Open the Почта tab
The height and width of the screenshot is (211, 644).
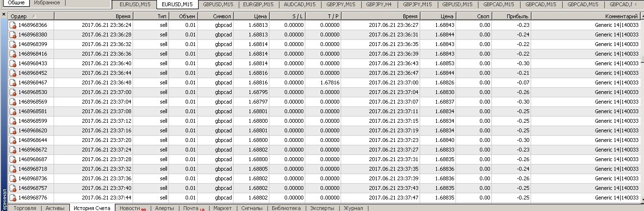click(193, 208)
